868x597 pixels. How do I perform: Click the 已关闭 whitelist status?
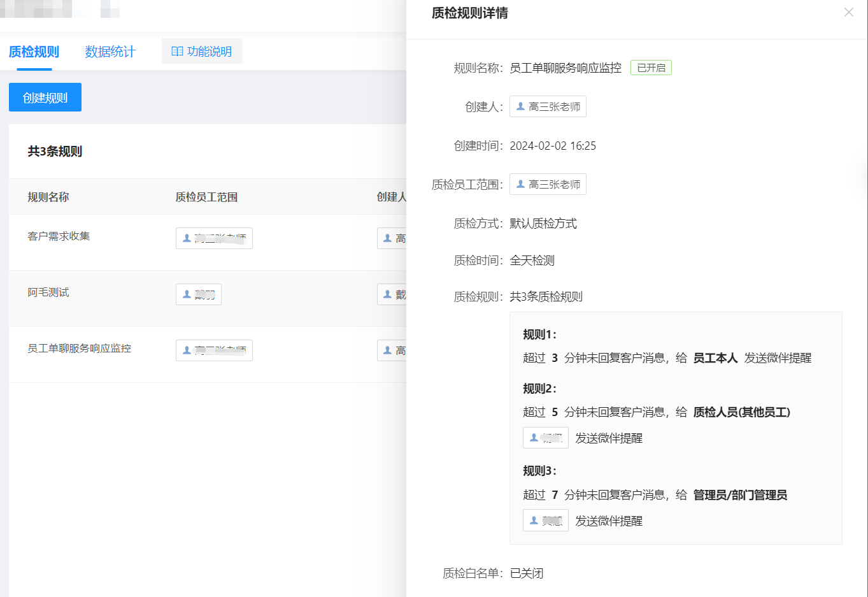pyautogui.click(x=527, y=573)
